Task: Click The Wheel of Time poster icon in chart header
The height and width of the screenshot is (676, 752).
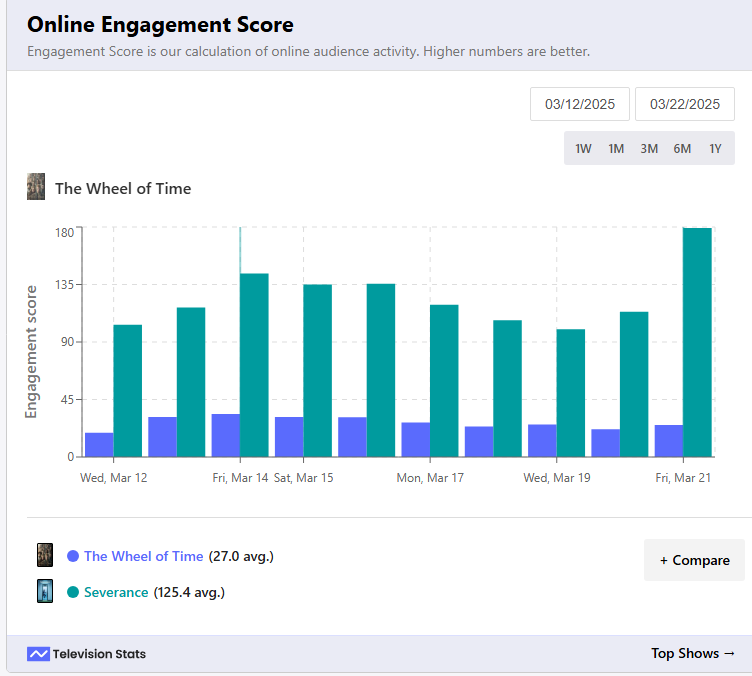Action: click(x=36, y=187)
